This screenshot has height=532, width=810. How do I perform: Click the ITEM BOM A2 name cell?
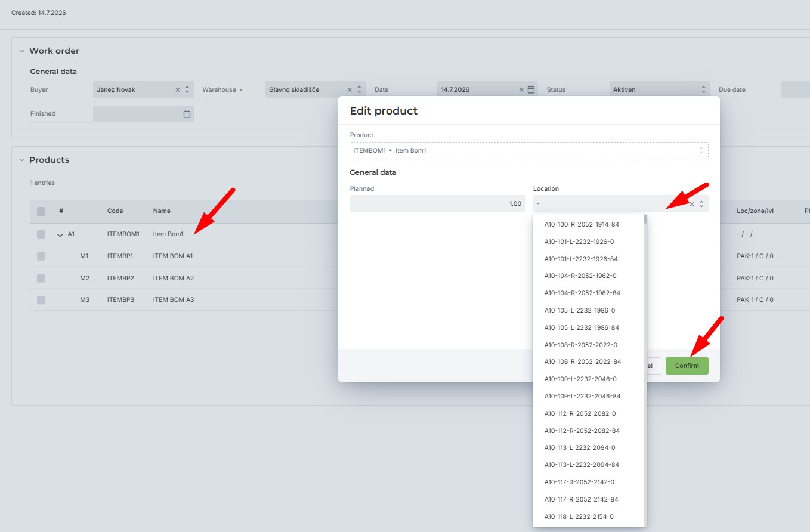pyautogui.click(x=174, y=278)
